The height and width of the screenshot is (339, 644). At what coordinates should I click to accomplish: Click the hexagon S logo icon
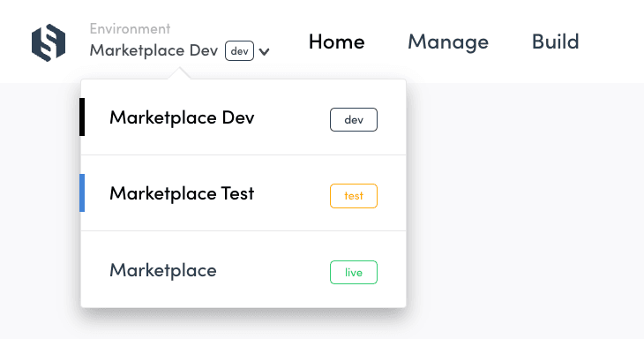49,42
